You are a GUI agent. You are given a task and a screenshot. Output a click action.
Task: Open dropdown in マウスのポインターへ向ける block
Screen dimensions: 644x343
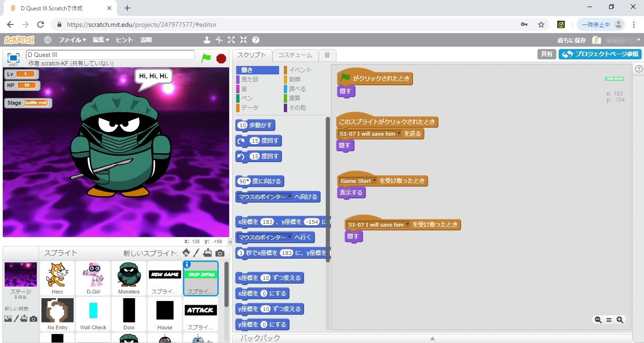point(290,197)
